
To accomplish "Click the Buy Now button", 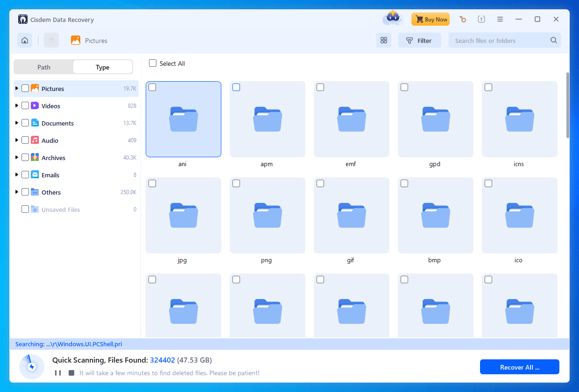I will click(x=431, y=19).
